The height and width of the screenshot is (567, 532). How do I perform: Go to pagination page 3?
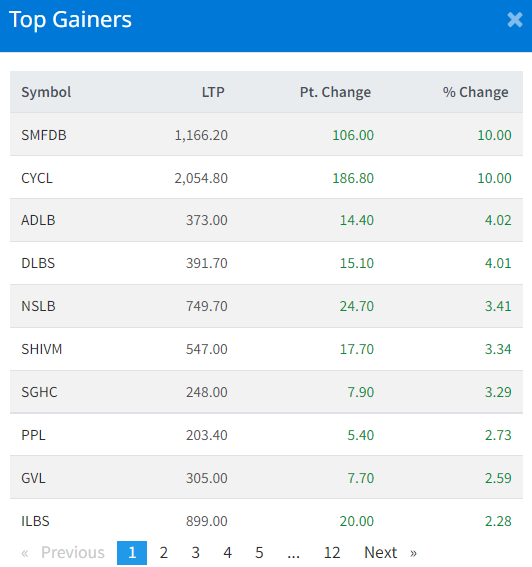coord(195,553)
